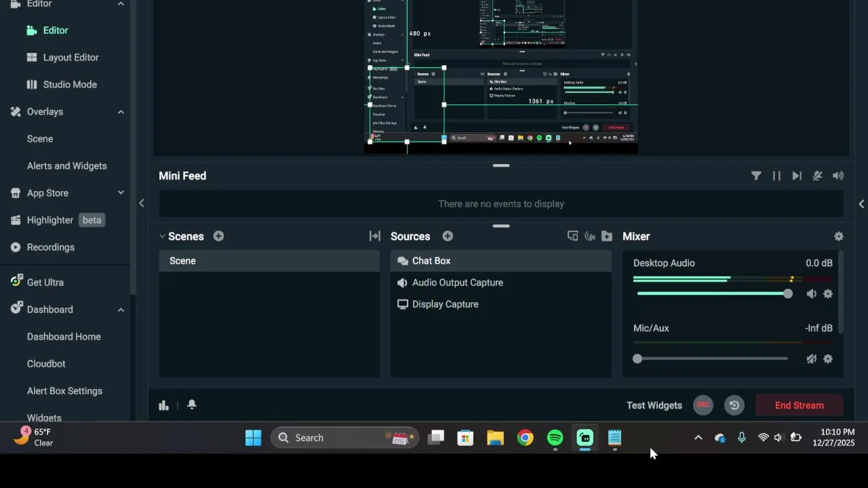Click the notifications bell icon

click(x=192, y=405)
